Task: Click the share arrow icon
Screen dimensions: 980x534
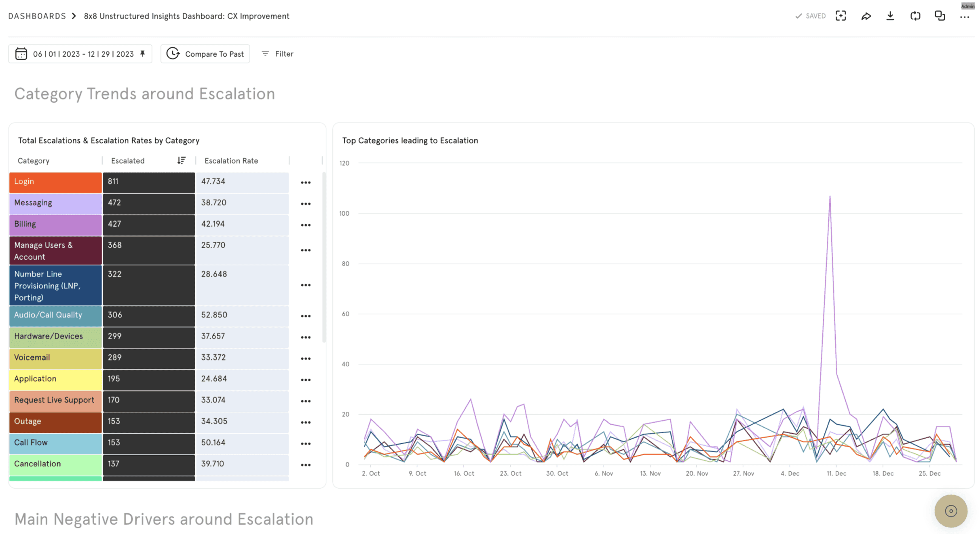Action: tap(866, 16)
